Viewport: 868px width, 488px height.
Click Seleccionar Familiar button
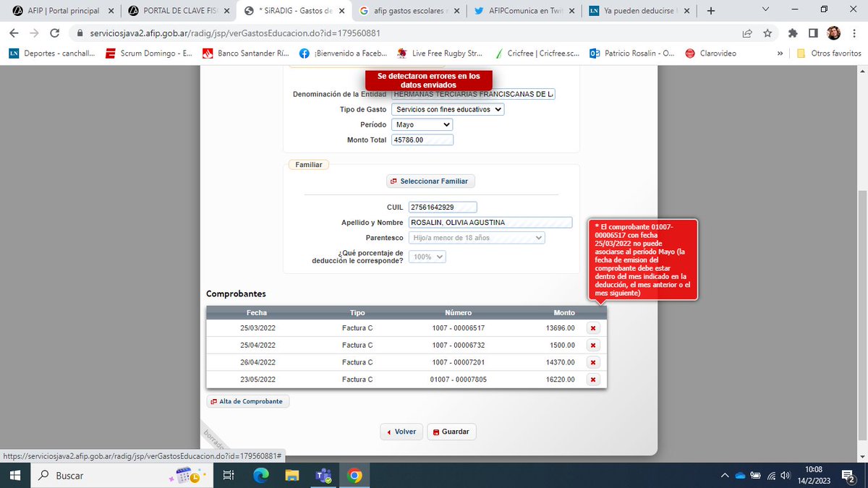click(430, 181)
